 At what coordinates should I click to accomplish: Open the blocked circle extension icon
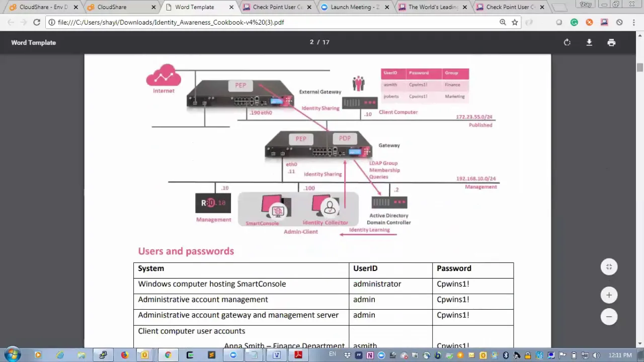pyautogui.click(x=619, y=22)
